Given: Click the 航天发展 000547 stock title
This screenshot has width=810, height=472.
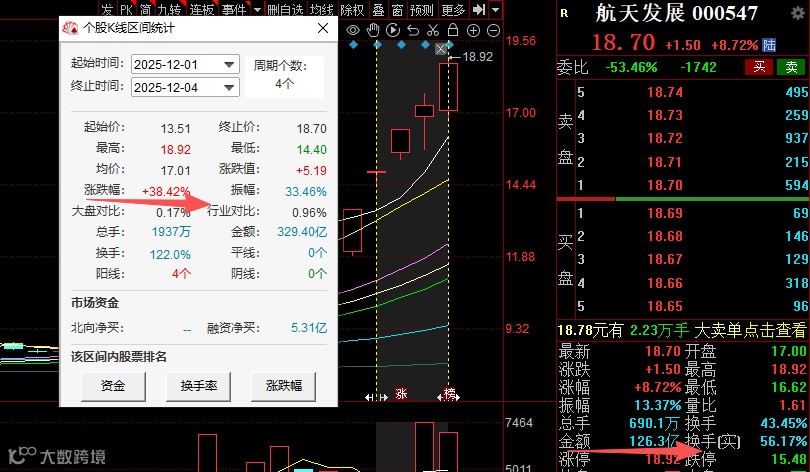Looking at the screenshot, I should pyautogui.click(x=677, y=13).
